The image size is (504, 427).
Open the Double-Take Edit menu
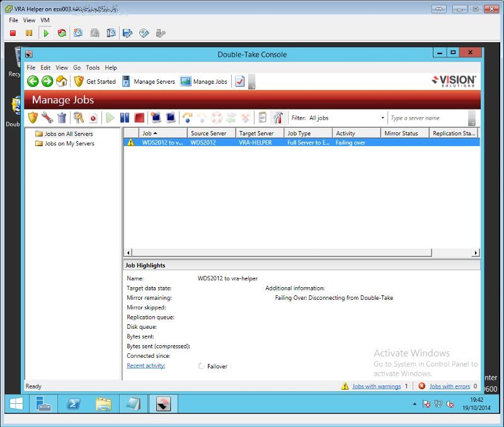[45, 67]
